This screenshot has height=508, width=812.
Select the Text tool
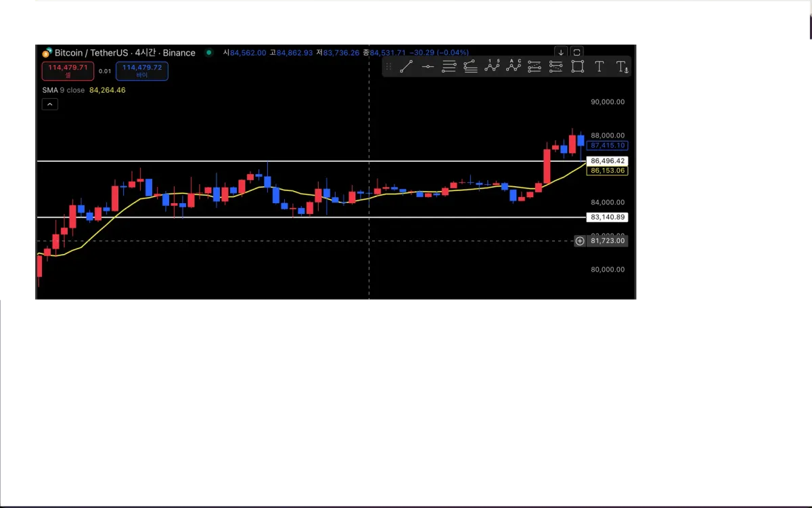coord(599,66)
